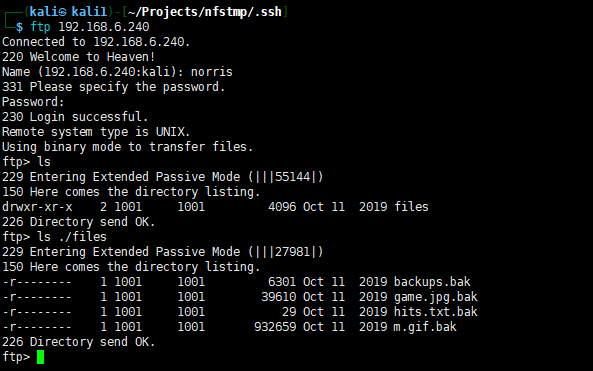Click the kali@kali prompt host text
Image resolution: width=593 pixels, height=371 pixels.
click(68, 12)
